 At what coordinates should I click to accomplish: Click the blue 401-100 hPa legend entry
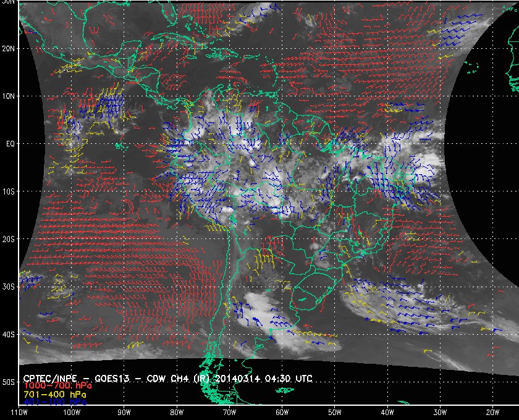55,402
